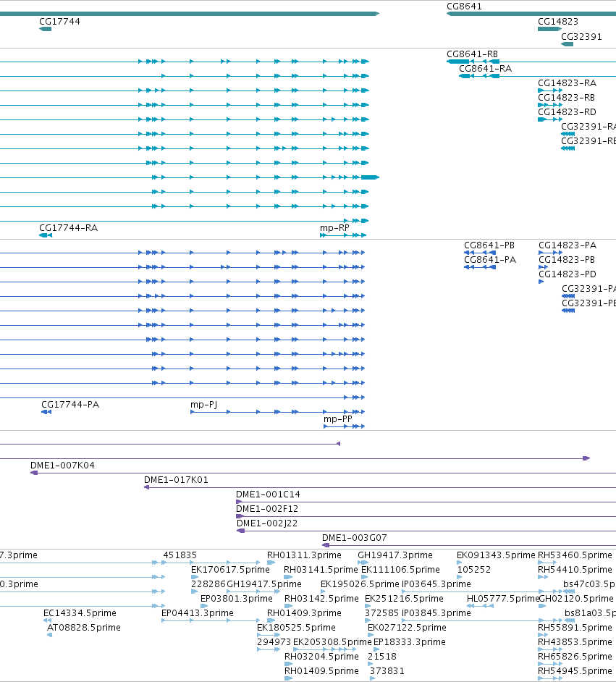
Task: Select the CG17744 gene label
Action: (x=59, y=22)
